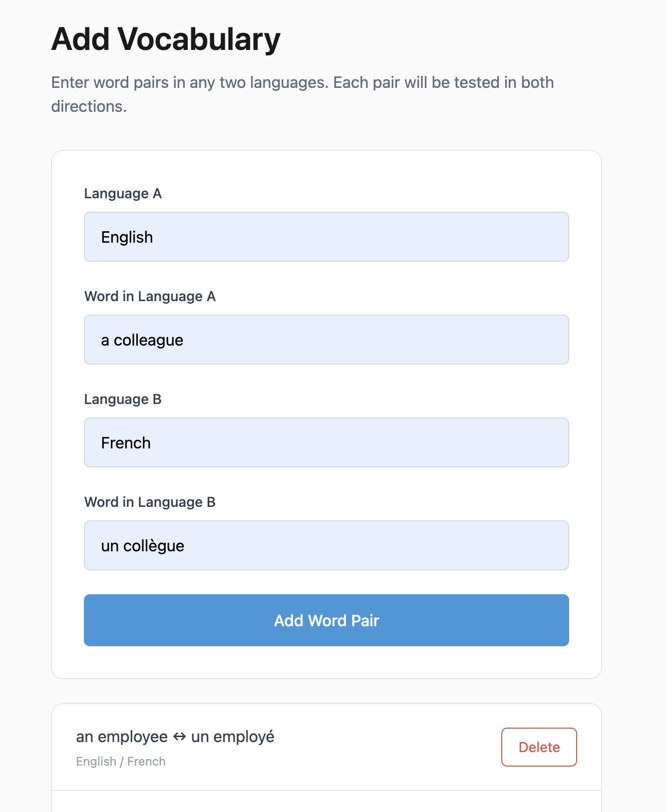Click the "Enter word pairs" description text
The height and width of the screenshot is (812, 666).
[302, 83]
